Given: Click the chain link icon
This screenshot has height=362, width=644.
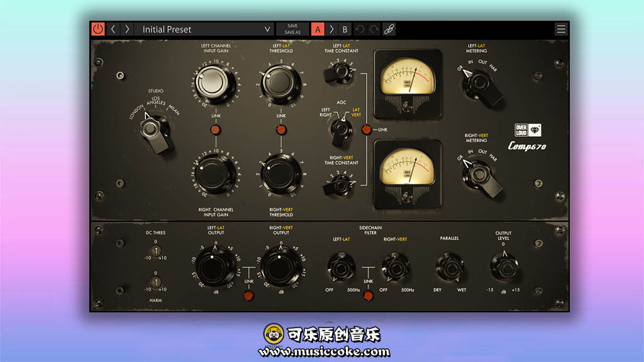Looking at the screenshot, I should [x=389, y=29].
